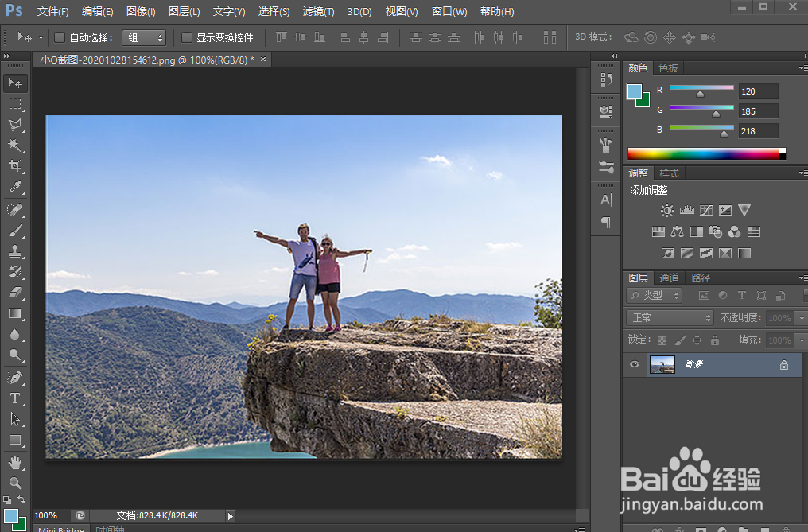Expand the tools panel width
Viewport: 808px width, 532px height.
click(6, 56)
